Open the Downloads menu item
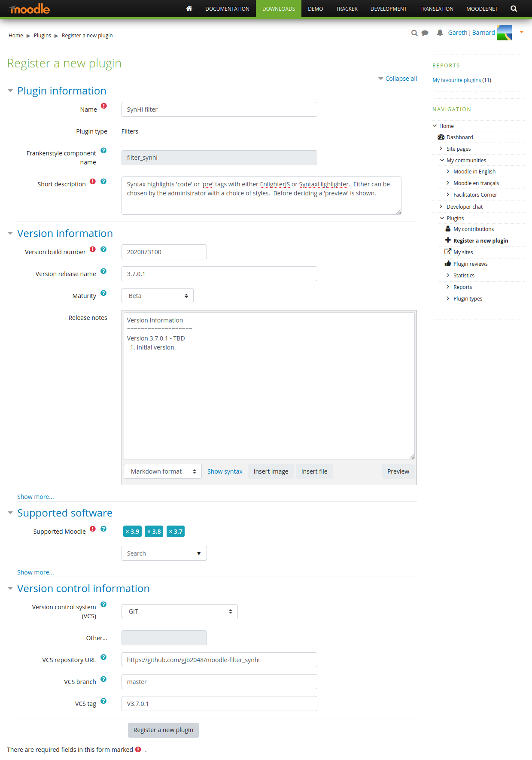The height and width of the screenshot is (760, 532). click(279, 9)
